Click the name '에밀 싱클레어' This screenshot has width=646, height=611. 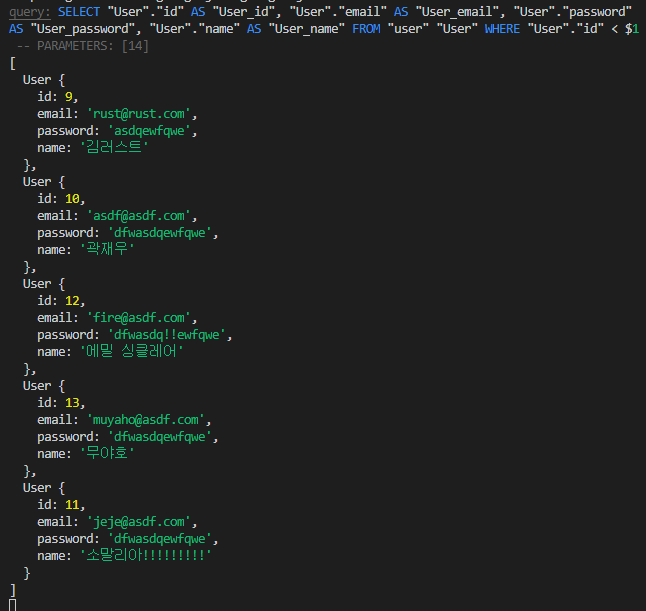coord(133,352)
